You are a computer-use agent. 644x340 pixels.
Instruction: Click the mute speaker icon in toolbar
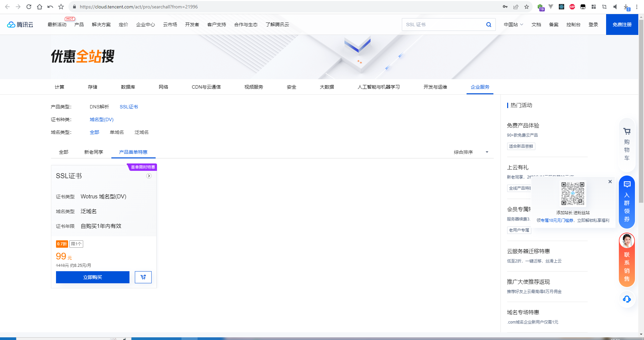615,7
